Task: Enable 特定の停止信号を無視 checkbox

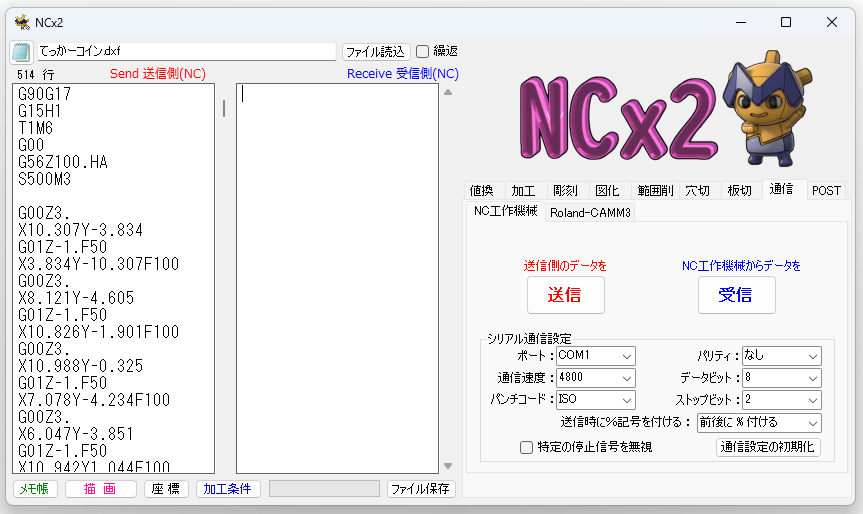Action: [x=526, y=447]
